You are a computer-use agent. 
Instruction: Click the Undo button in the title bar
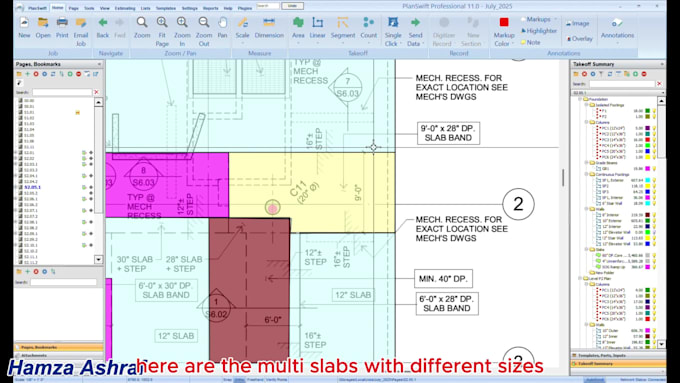[292, 6]
